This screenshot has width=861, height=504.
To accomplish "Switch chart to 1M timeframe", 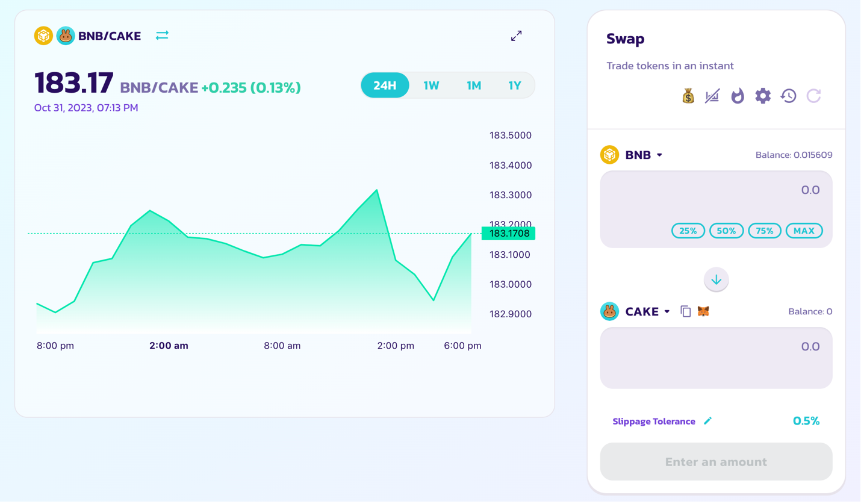I will (474, 86).
